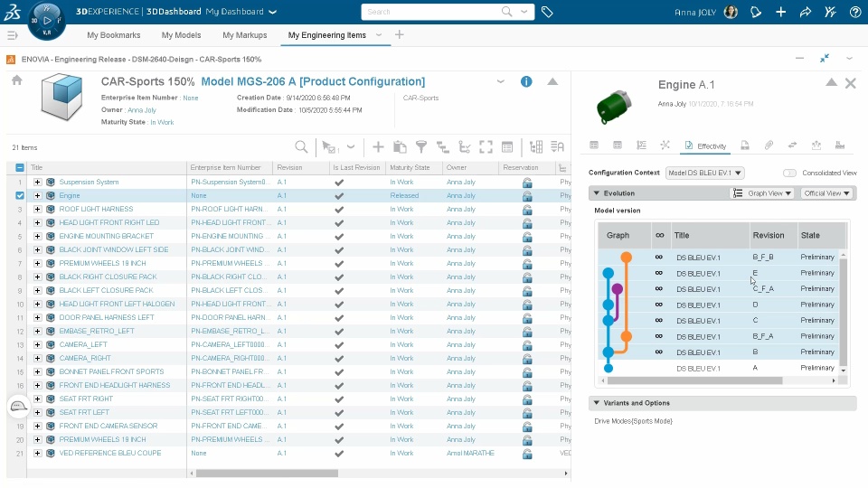The height and width of the screenshot is (488, 868).
Task: Click the table view icon in list toolbar
Action: point(507,146)
